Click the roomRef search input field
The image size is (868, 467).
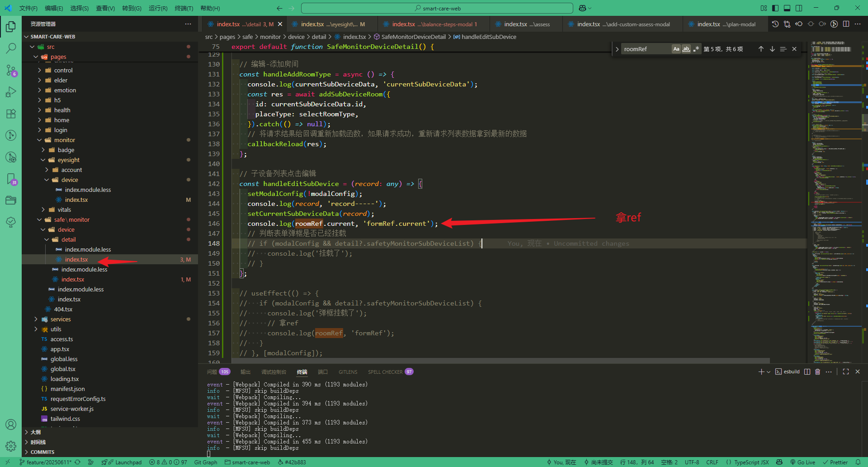(646, 48)
